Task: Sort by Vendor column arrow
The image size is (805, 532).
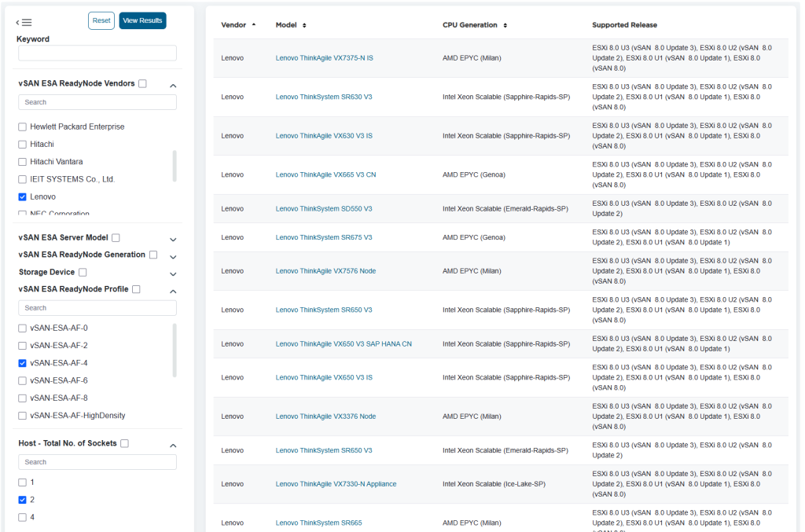Action: tap(254, 24)
